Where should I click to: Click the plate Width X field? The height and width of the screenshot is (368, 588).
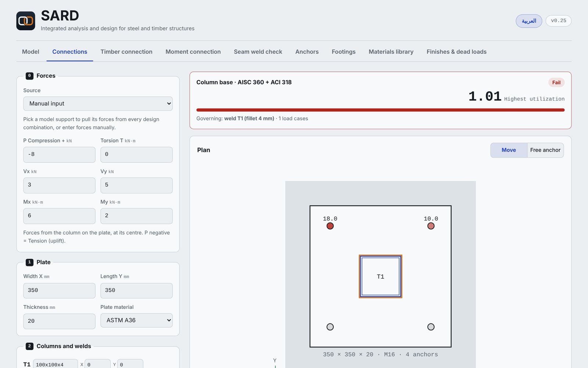tap(59, 290)
